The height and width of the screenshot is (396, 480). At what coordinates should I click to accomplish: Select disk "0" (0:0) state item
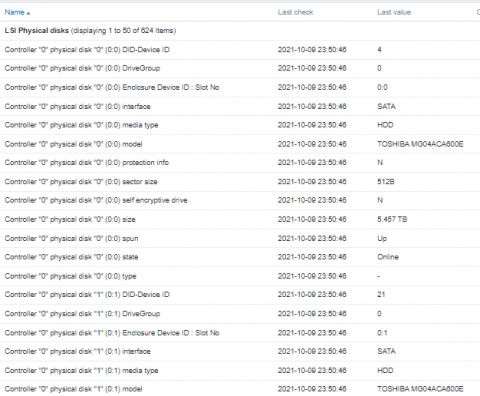[x=71, y=257]
